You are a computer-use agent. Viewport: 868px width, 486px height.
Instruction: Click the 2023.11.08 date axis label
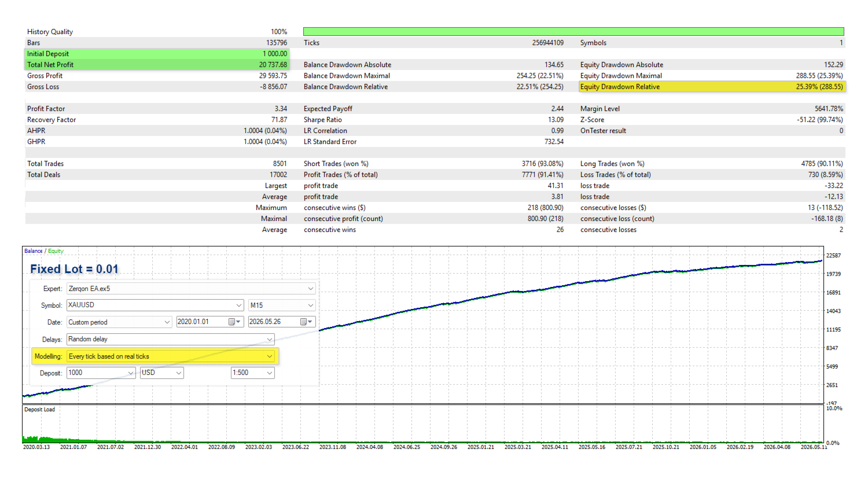pyautogui.click(x=333, y=447)
